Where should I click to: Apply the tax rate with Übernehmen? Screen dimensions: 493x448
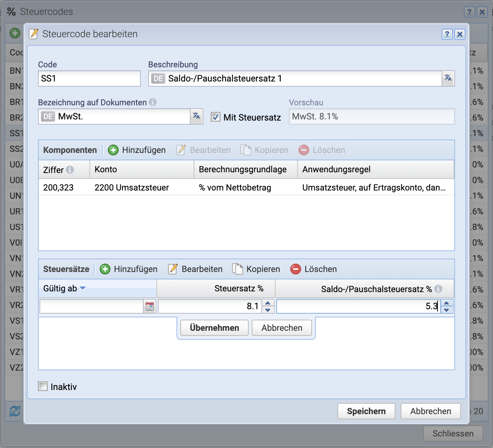point(214,328)
